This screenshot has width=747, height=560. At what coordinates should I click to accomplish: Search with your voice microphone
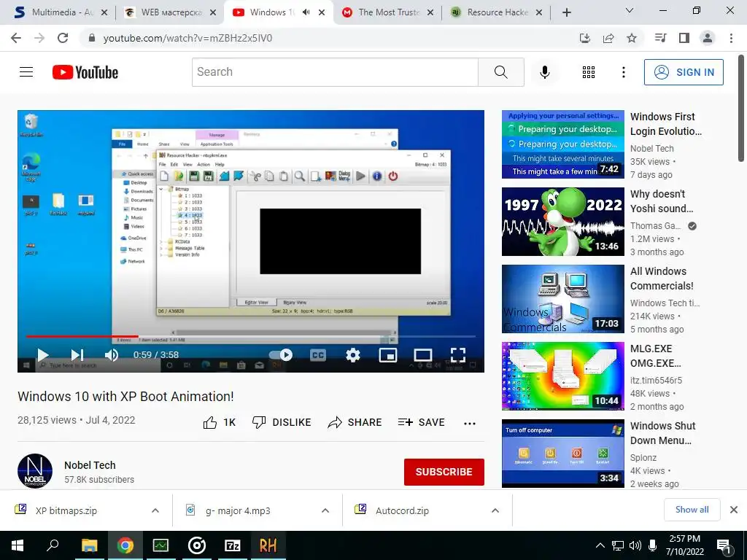point(544,72)
